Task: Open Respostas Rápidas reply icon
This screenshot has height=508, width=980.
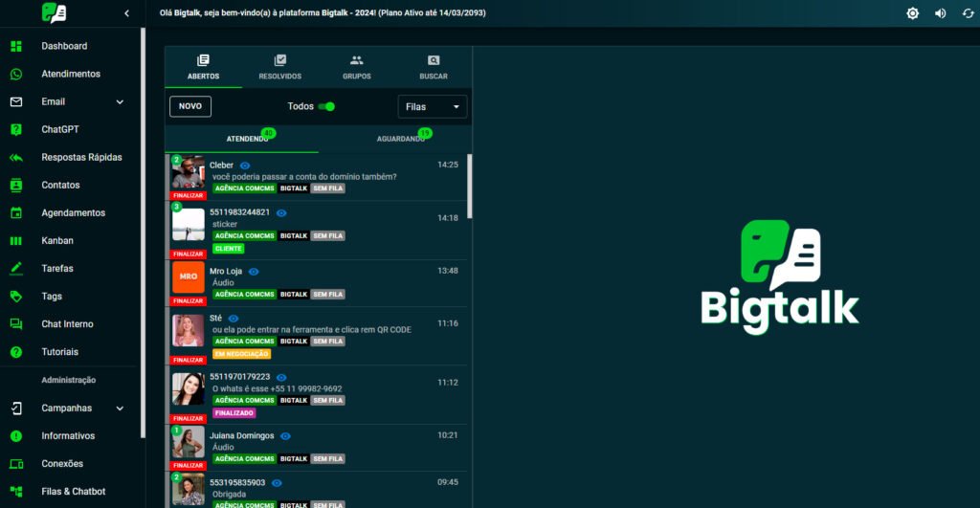Action: coord(16,157)
